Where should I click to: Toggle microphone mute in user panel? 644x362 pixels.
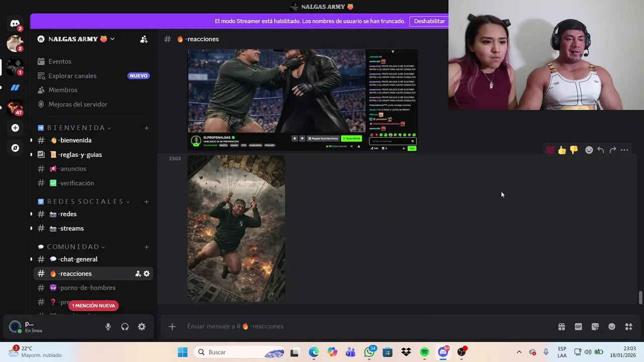coord(108,326)
